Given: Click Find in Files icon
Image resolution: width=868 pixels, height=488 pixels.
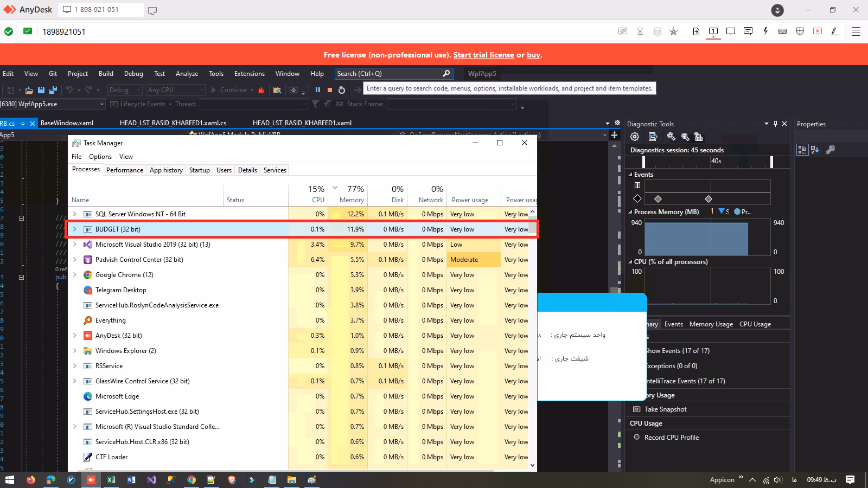Looking at the screenshot, I should tap(277, 90).
